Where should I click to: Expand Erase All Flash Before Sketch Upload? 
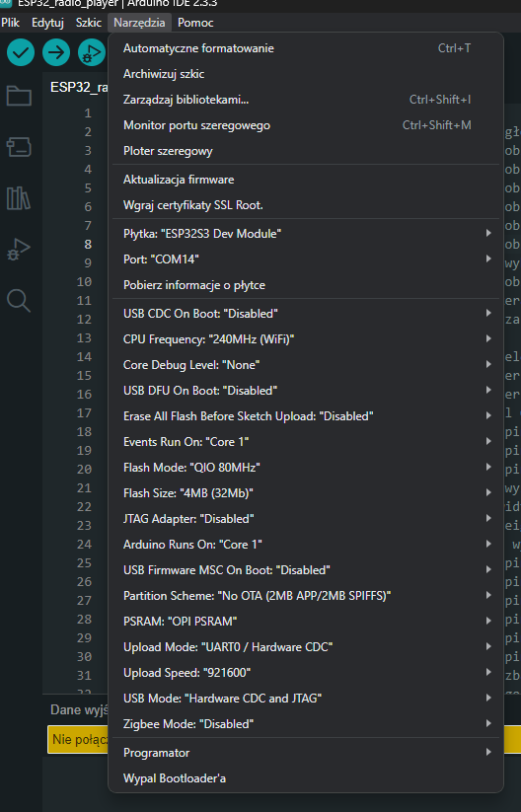point(306,415)
